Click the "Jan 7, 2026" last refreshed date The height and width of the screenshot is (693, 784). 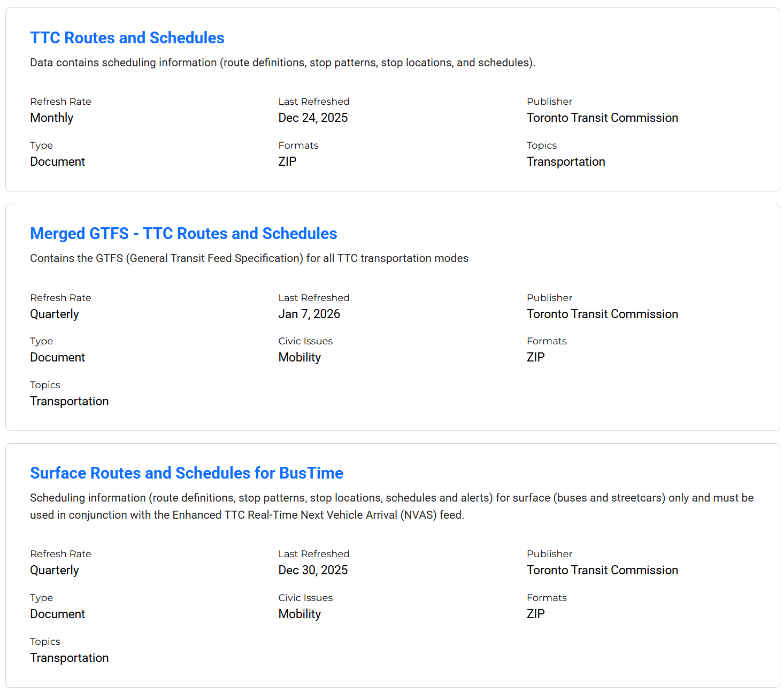309,314
